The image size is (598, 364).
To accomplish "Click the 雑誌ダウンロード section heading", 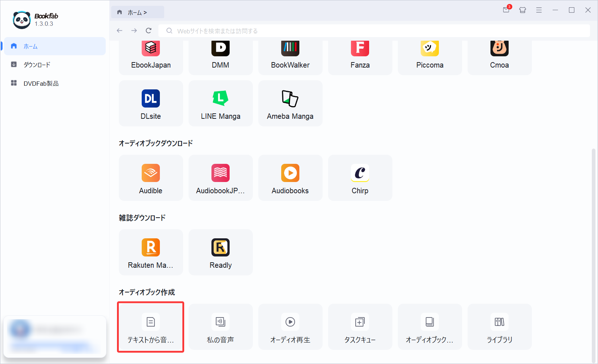I will pos(142,218).
